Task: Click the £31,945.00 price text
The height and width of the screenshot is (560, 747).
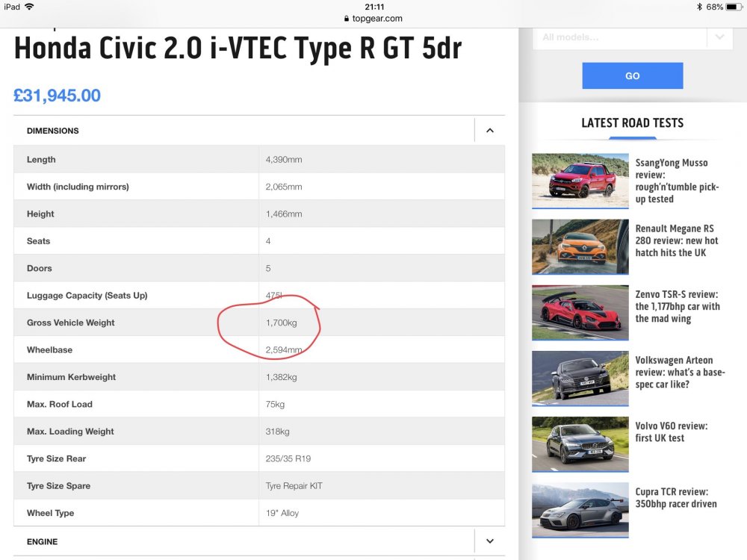Action: coord(58,96)
